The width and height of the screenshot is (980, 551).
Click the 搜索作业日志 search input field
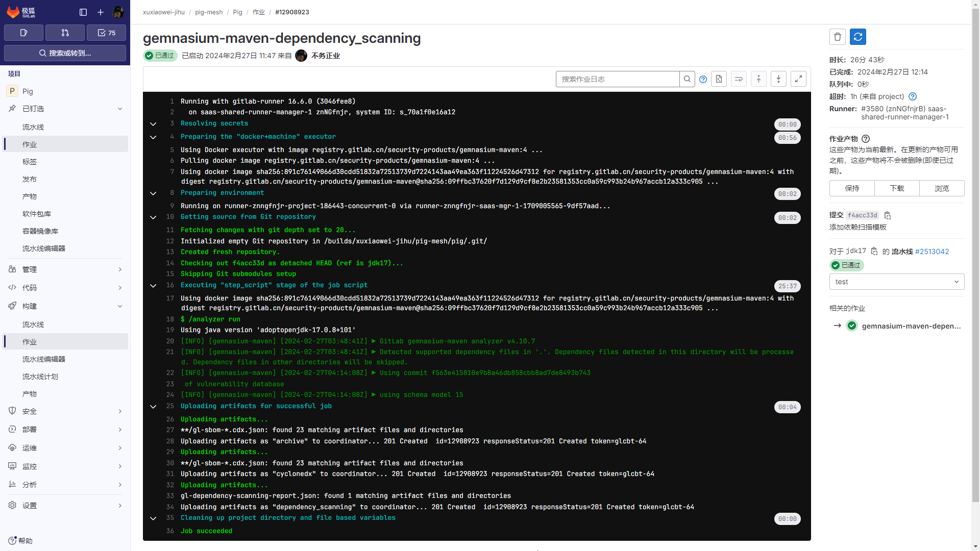coord(617,79)
